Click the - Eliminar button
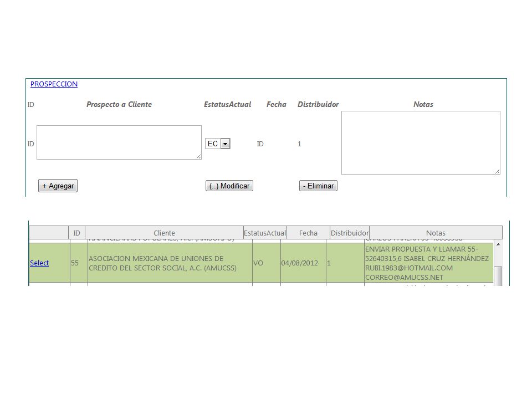Image resolution: width=532 pixels, height=399 pixels. tap(318, 186)
